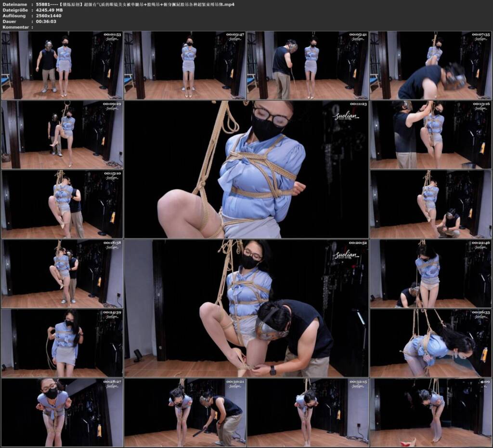Click the preview frame marked 00:05:41
Image resolution: width=493 pixels, height=448 pixels.
pos(308,65)
